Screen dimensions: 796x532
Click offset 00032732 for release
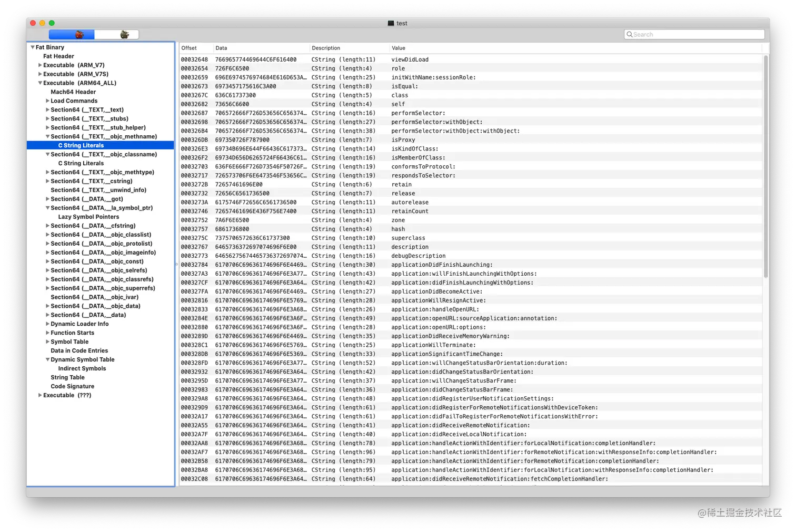click(x=194, y=194)
